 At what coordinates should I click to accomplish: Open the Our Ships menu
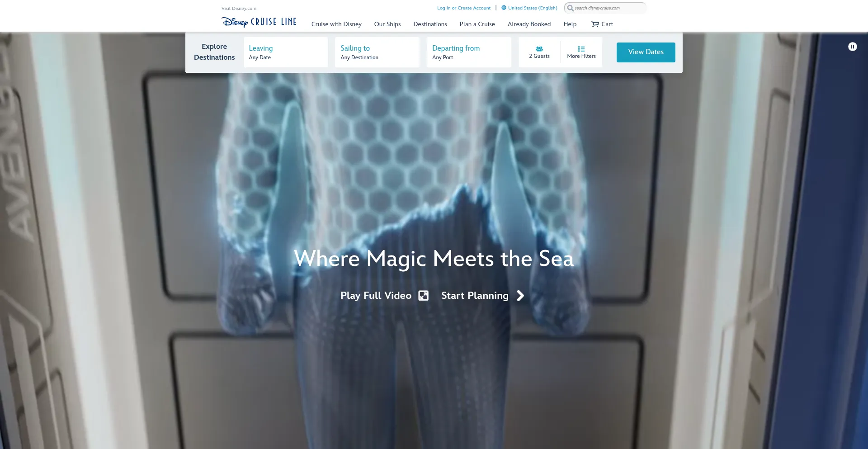(x=387, y=24)
